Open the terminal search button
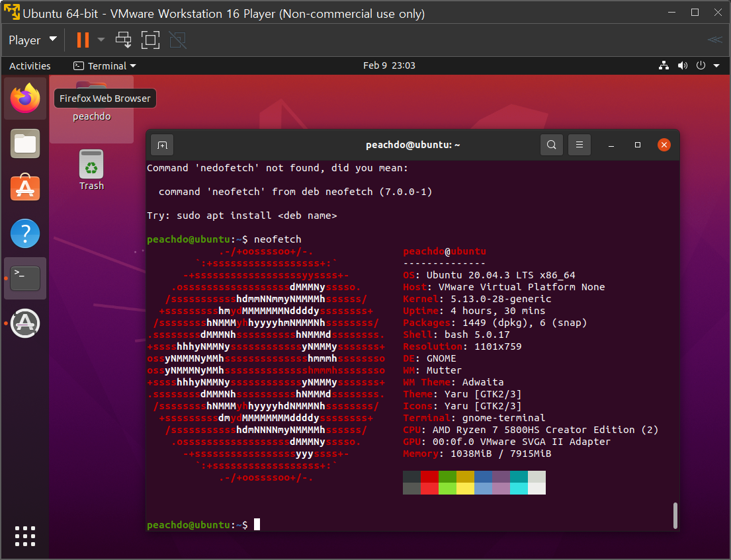 pyautogui.click(x=552, y=145)
